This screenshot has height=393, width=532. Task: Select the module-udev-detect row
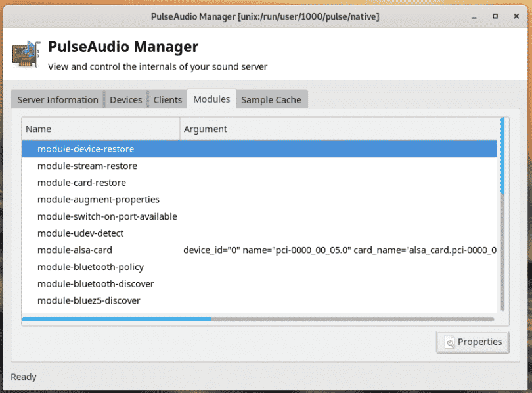tap(259, 233)
